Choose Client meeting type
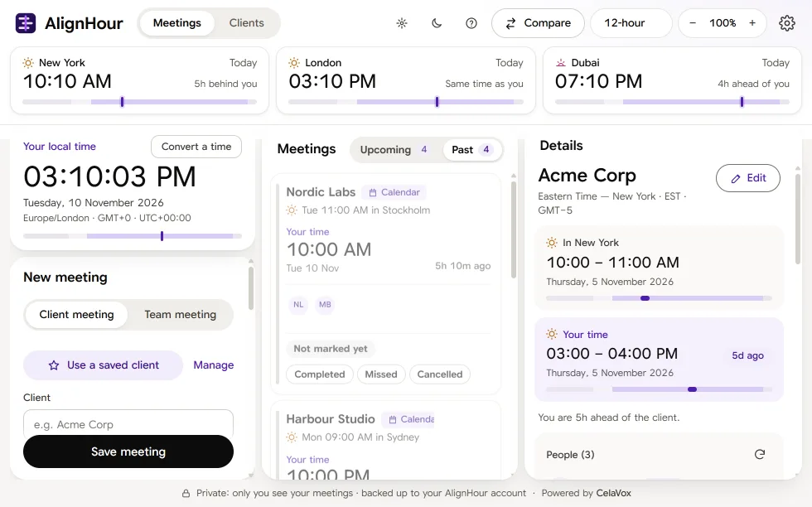The image size is (812, 507). click(76, 314)
